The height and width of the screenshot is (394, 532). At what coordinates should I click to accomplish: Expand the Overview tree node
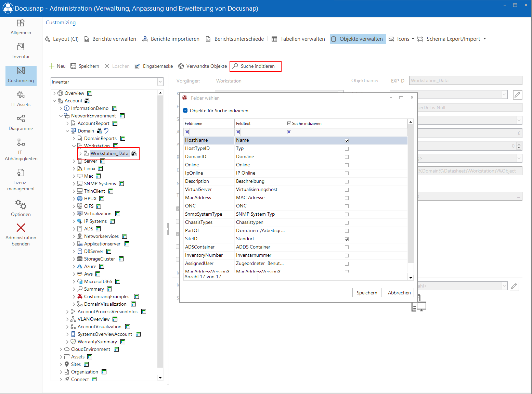(54, 93)
